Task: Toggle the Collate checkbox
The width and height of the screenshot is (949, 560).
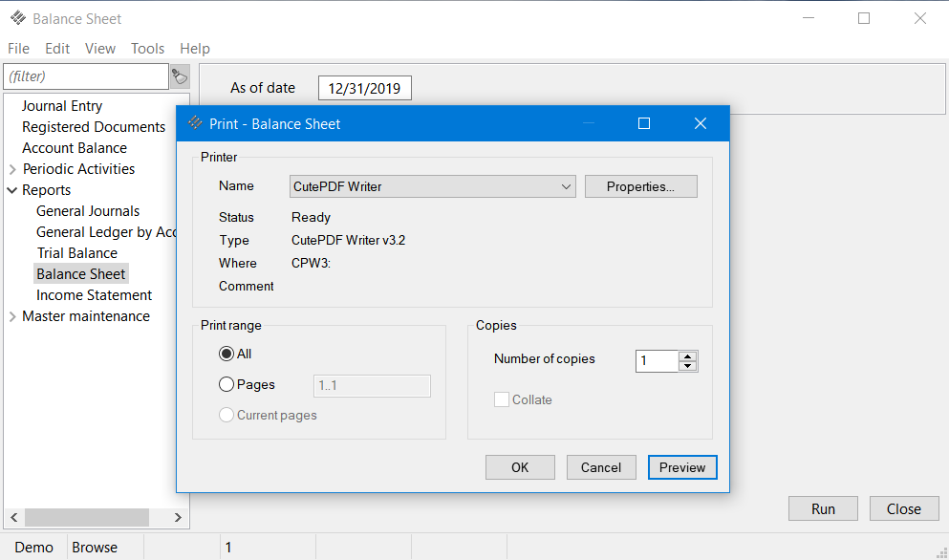Action: tap(502, 399)
